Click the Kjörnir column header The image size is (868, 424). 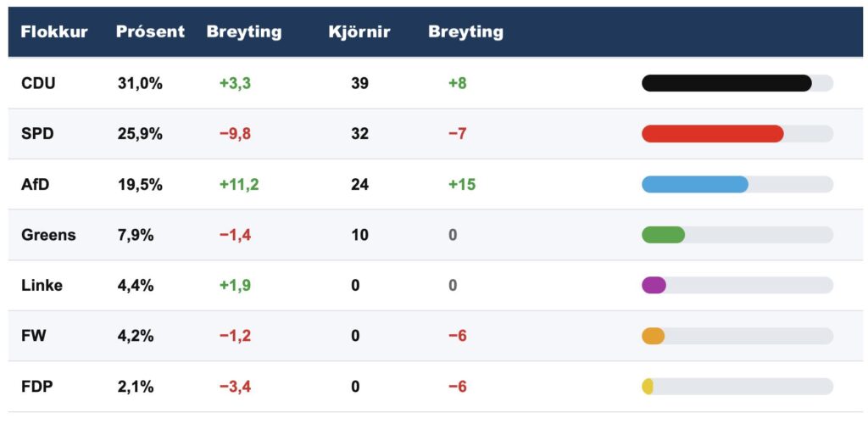click(359, 32)
